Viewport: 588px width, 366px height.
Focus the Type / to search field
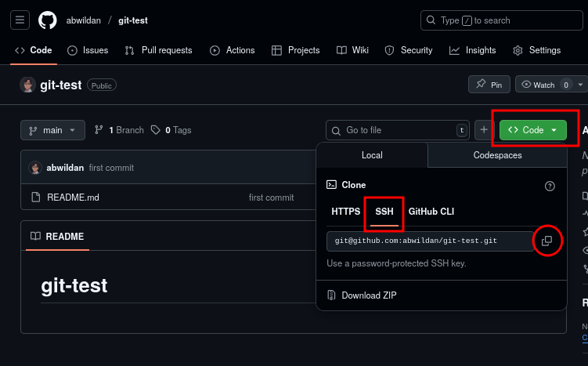point(501,20)
